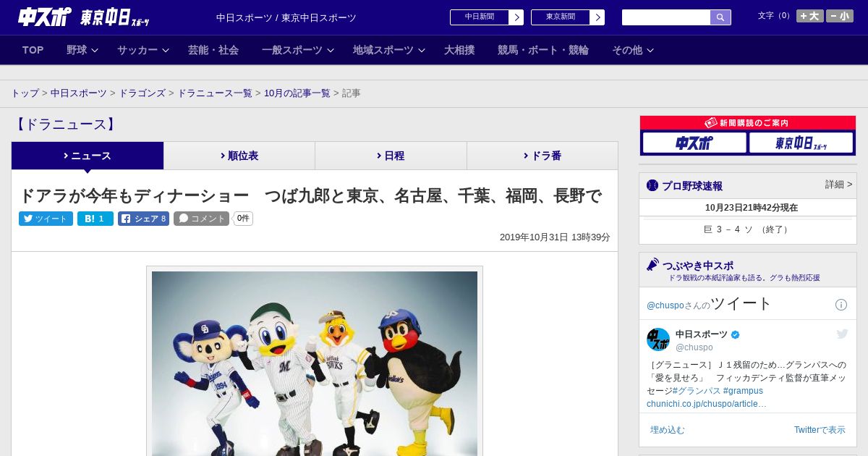The width and height of the screenshot is (868, 456).
Task: Bookmark article with Hatena B! button
Action: (95, 219)
